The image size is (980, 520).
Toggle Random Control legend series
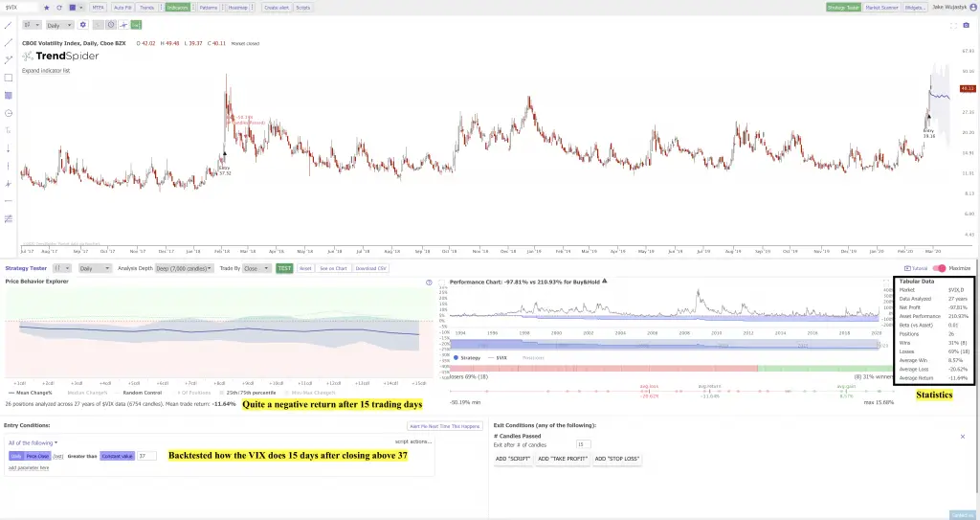coord(139,393)
